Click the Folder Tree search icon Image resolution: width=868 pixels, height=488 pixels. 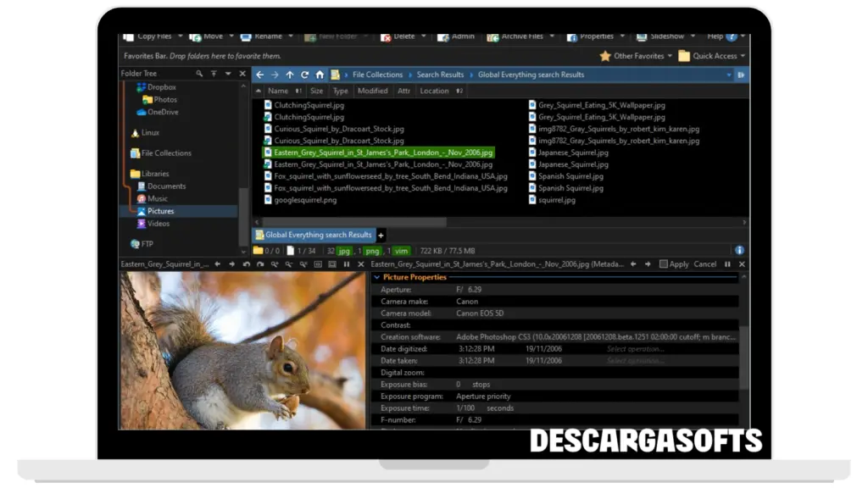(199, 74)
